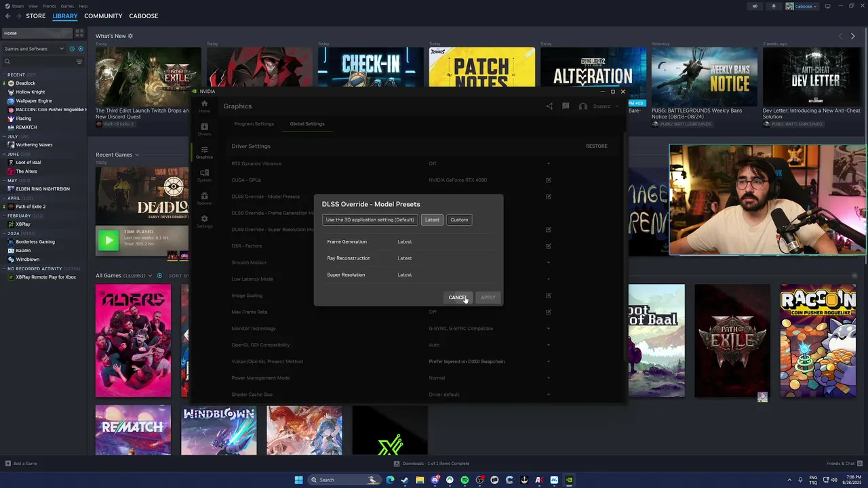
Task: Open the Windows Start menu
Action: pyautogui.click(x=298, y=480)
